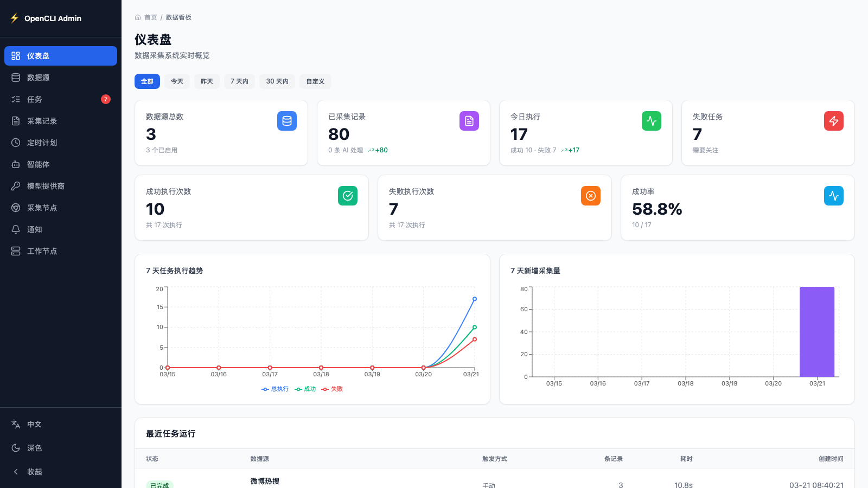Click the 工作节点 sidebar icon

click(15, 251)
